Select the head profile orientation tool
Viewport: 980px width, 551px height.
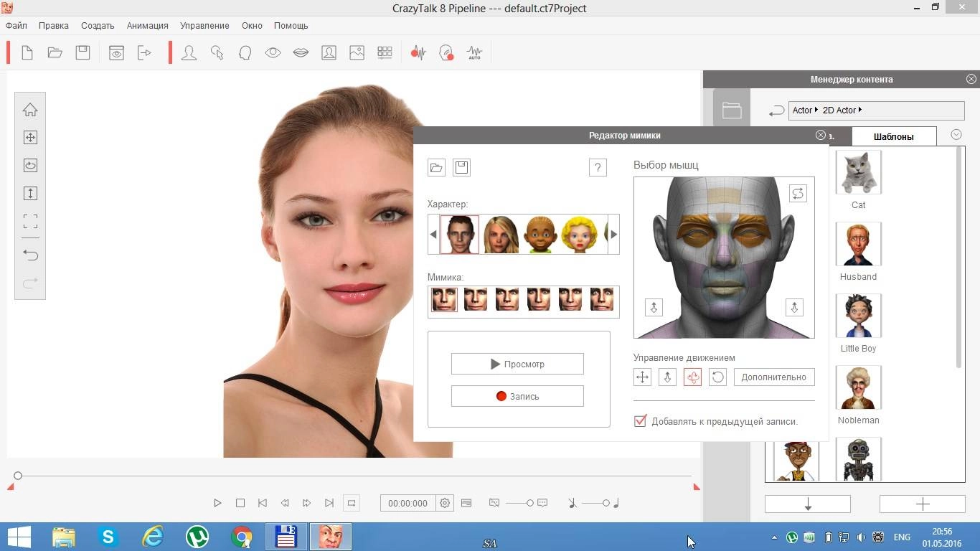245,52
